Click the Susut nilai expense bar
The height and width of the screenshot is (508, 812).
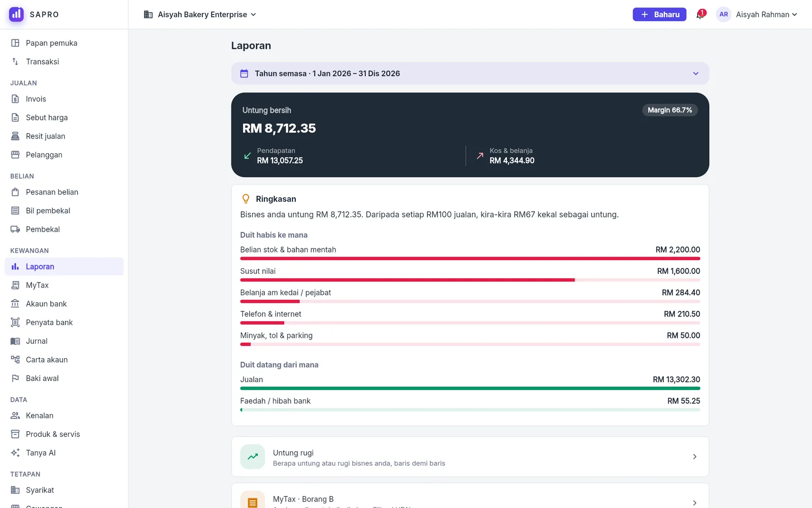pyautogui.click(x=470, y=280)
